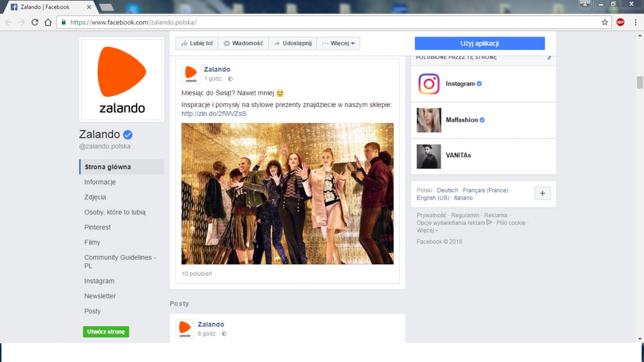Click the 10 polubień likes count
Viewport: 644px width, 362px height.
tap(196, 274)
